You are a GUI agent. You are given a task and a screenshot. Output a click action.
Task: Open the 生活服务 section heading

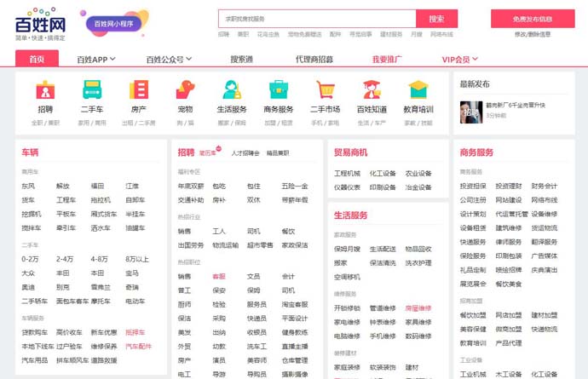[x=350, y=215]
